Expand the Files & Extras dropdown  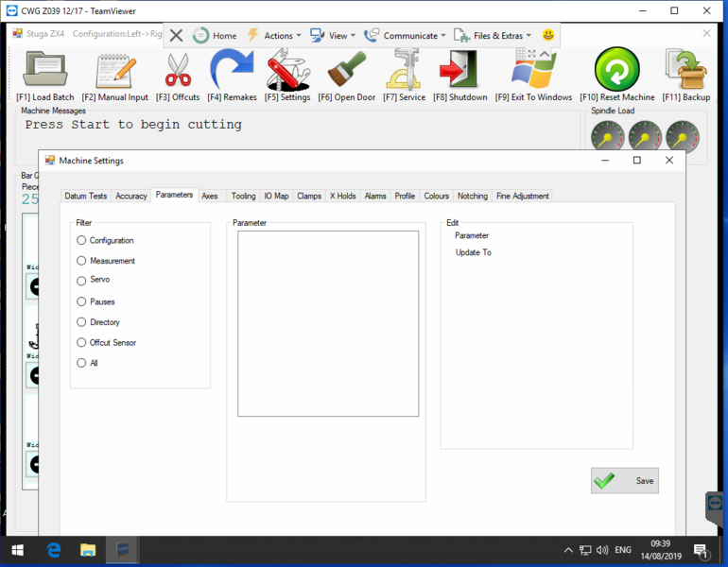tap(493, 35)
